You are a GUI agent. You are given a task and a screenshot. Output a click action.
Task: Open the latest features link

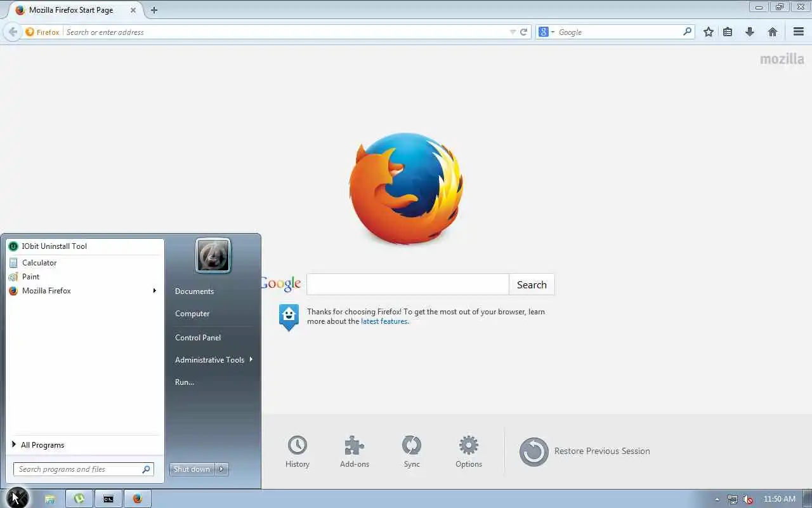[x=384, y=321]
